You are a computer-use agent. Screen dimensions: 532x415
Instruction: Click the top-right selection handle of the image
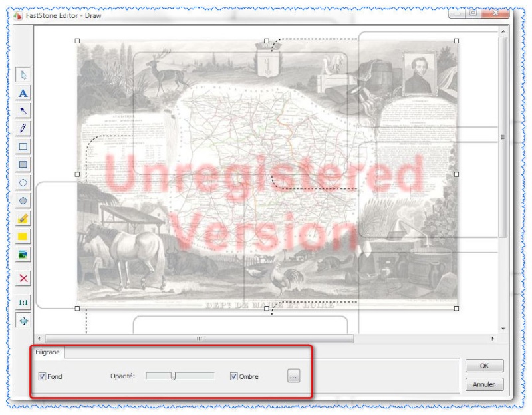[x=456, y=41]
